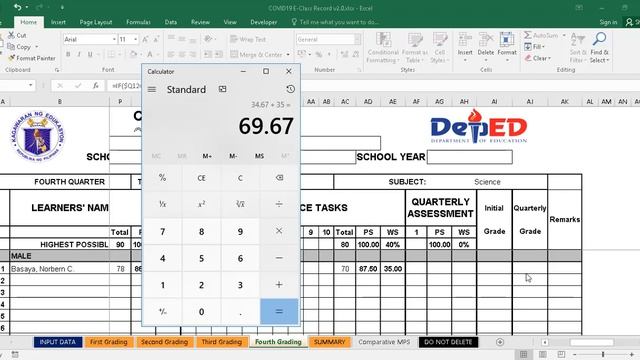Screen dimensions: 640x360
Task: Click the square root key
Action: (240, 204)
